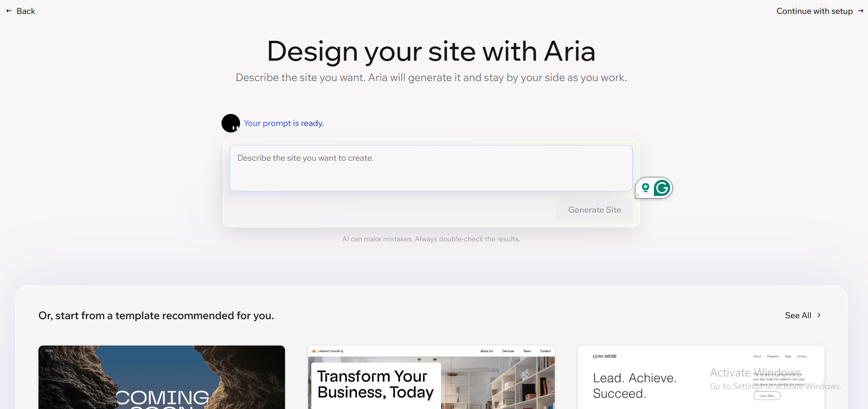Click the Grammarly drag handle dots
This screenshot has height=409, width=868.
(637, 195)
